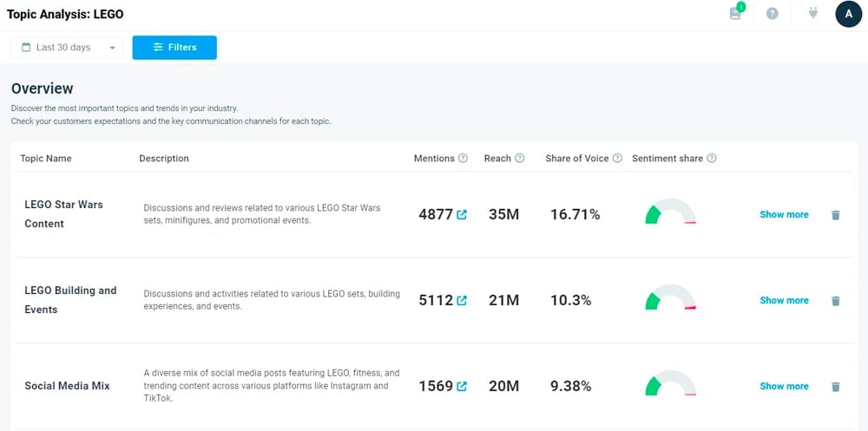Click the sentiment gauge for Social Media Mix
Image resolution: width=868 pixels, height=431 pixels.
pyautogui.click(x=670, y=382)
